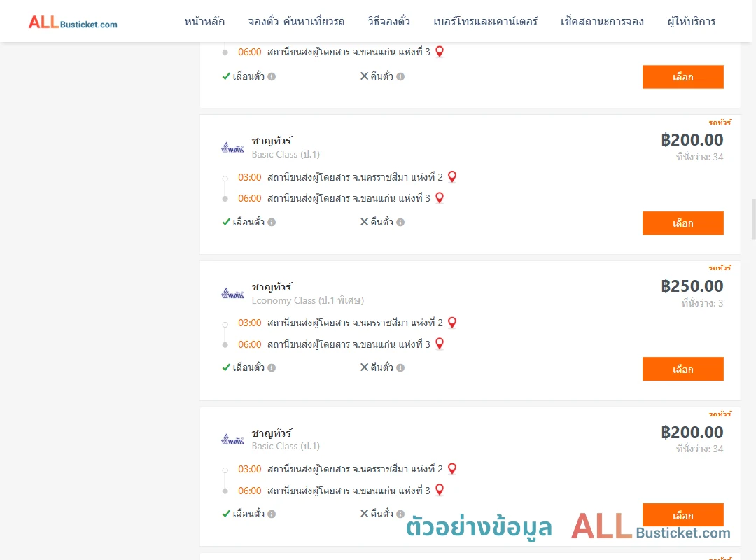
Task: Show เลื่อนตั๋ว info icon in first Basic Class card
Action: coord(272,223)
